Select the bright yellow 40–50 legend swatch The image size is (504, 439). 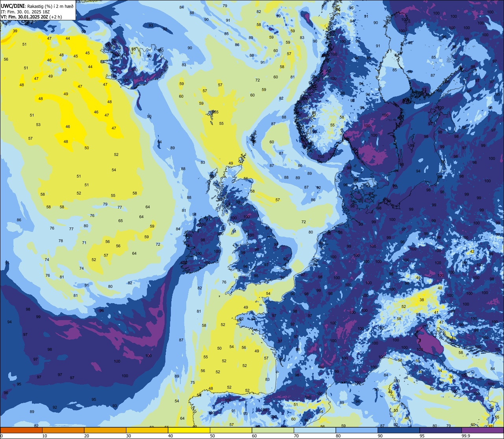coord(189,430)
